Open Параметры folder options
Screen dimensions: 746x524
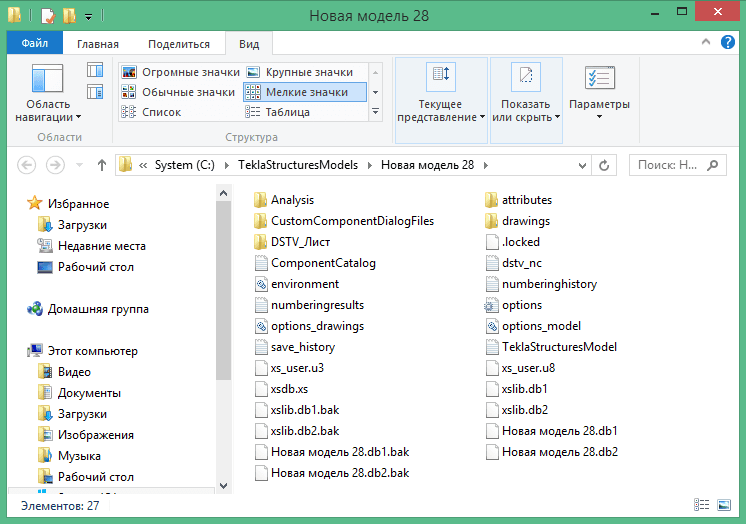[599, 92]
